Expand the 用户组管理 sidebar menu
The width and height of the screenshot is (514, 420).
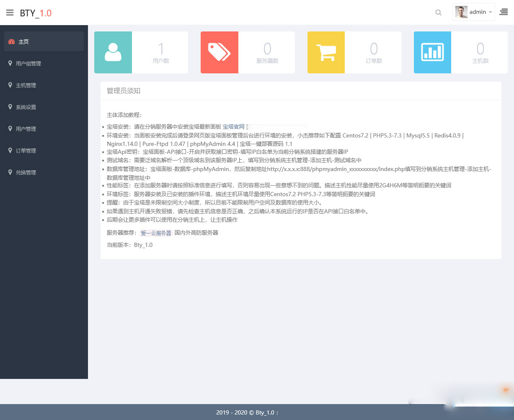coord(44,63)
